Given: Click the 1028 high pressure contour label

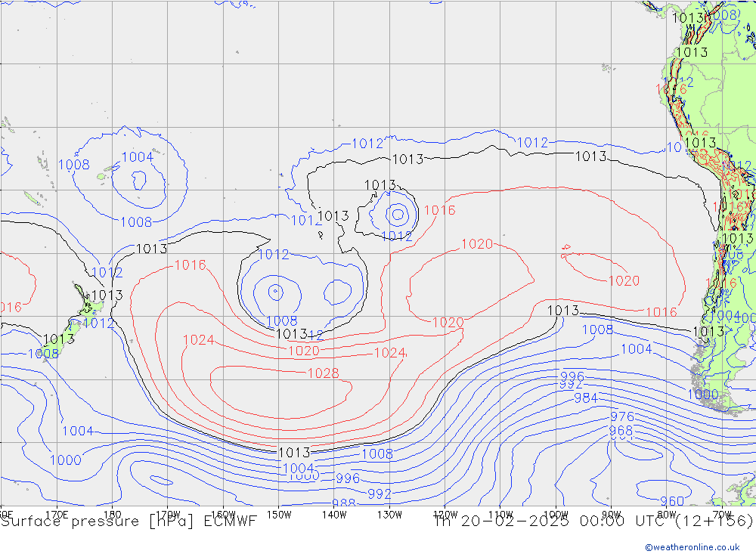Looking at the screenshot, I should (x=323, y=373).
